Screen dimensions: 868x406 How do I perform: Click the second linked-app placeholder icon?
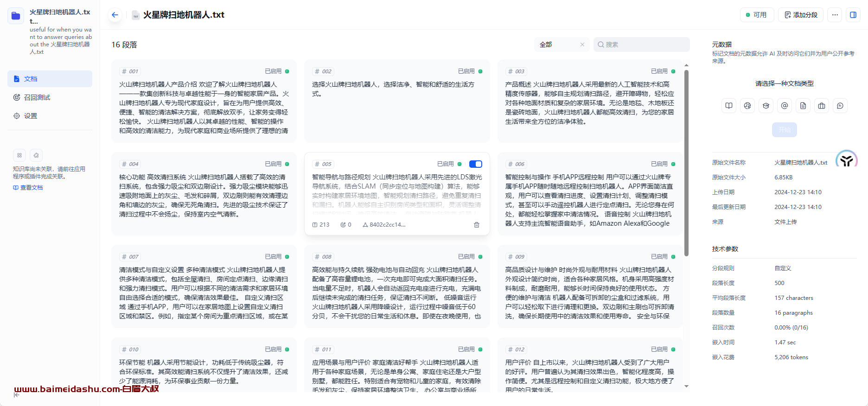click(x=36, y=155)
